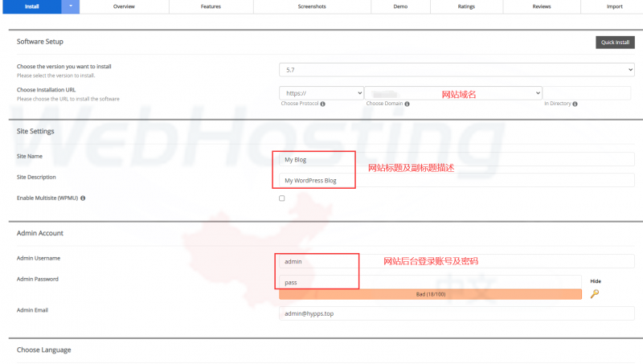Click info icon next to Choose Domain
Image resolution: width=643 pixels, height=364 pixels.
(407, 104)
